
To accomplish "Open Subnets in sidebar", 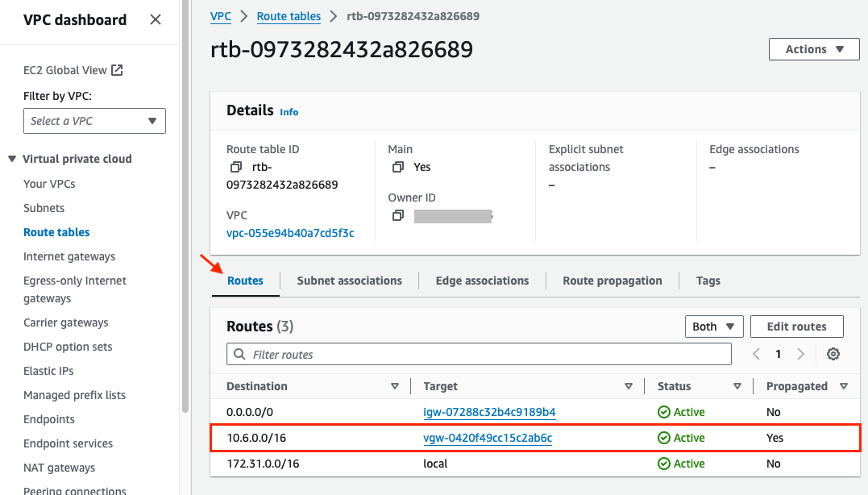I will (44, 208).
